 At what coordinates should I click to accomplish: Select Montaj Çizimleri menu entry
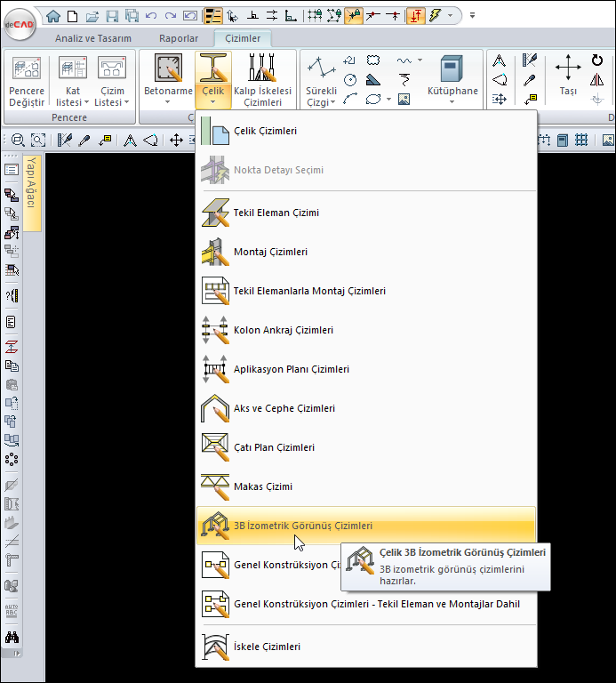click(x=269, y=252)
